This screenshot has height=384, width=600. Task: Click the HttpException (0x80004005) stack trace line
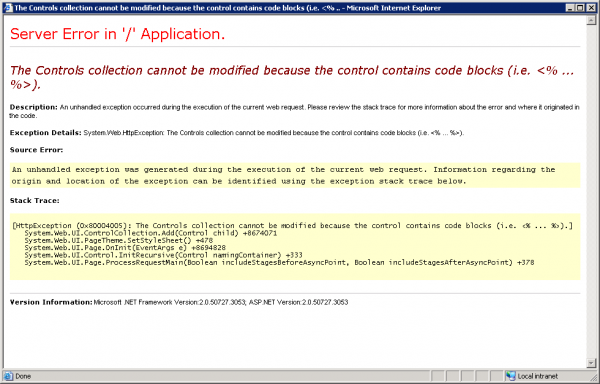[292, 226]
